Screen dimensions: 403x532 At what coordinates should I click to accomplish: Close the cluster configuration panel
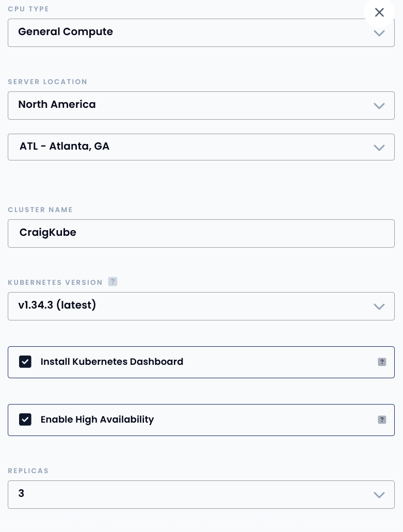click(379, 12)
